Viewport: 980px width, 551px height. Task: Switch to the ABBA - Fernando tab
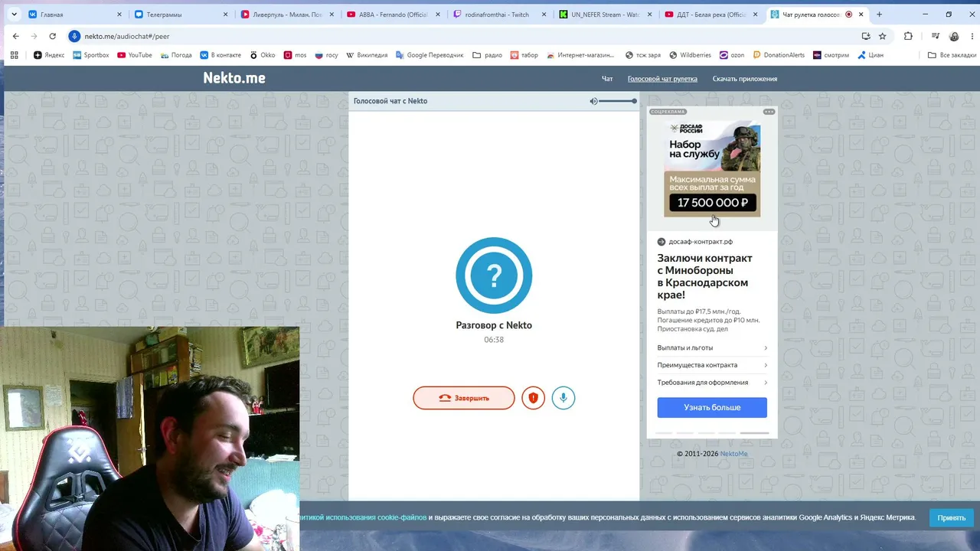tap(393, 15)
